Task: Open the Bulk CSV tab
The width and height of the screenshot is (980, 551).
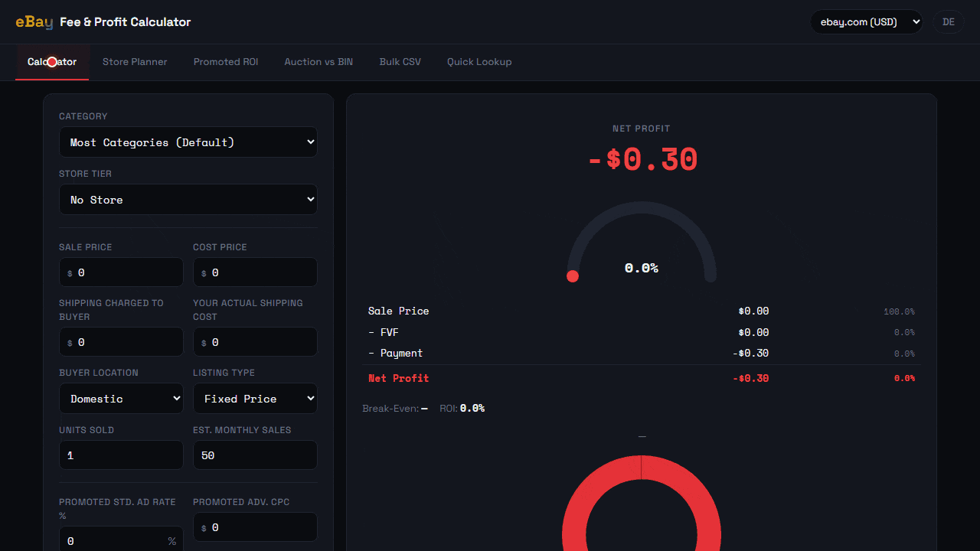Action: [400, 62]
